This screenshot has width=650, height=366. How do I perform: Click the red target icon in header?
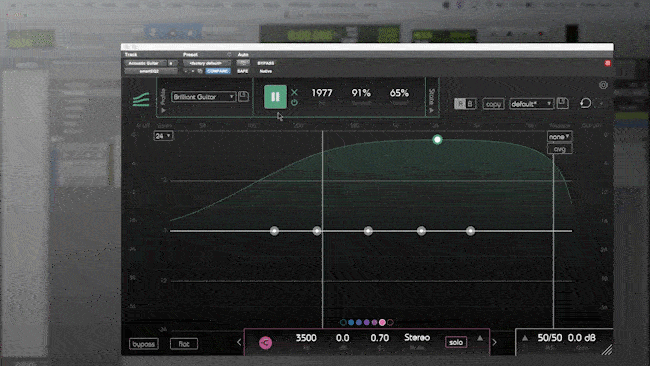coord(608,63)
